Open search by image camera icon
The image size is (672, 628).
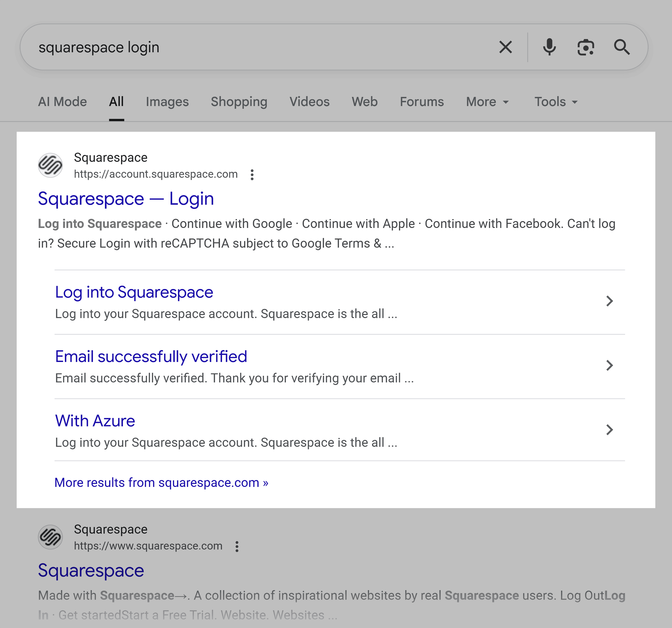coord(585,47)
